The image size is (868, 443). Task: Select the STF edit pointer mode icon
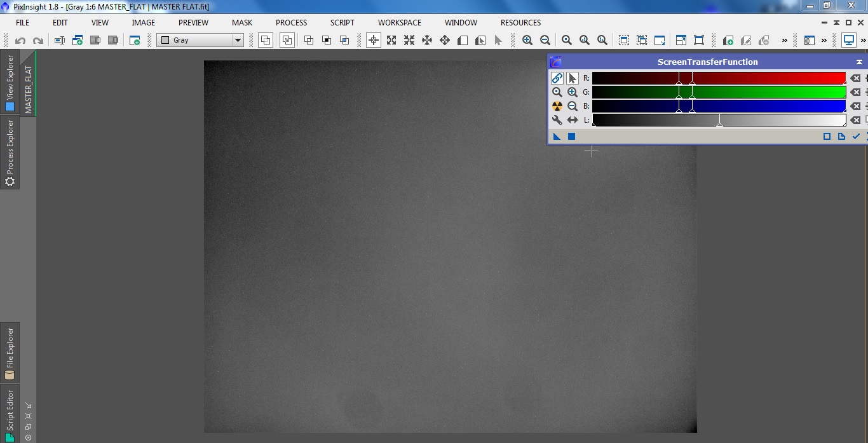573,78
